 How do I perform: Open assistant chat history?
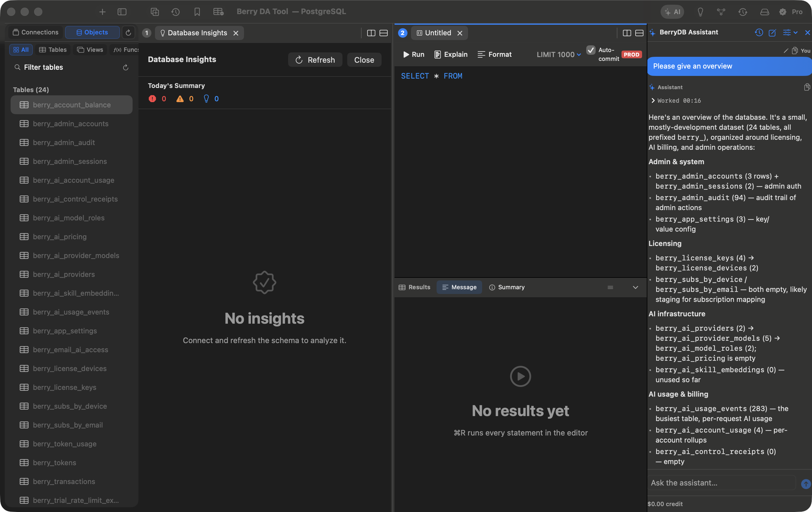click(759, 32)
